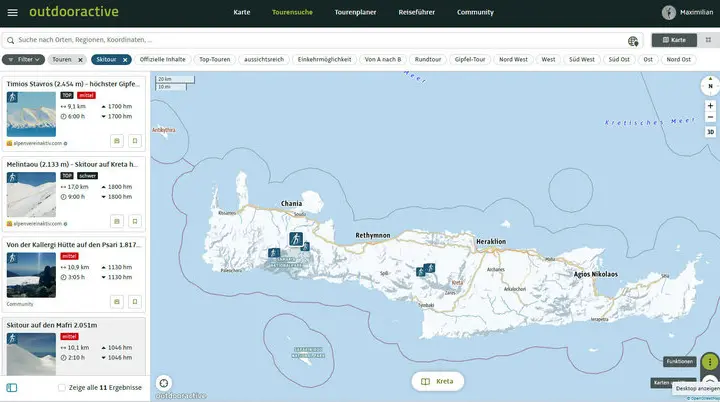Screen dimensions: 720x402
Task: Click the Kreta travel guide button
Action: pos(438,381)
